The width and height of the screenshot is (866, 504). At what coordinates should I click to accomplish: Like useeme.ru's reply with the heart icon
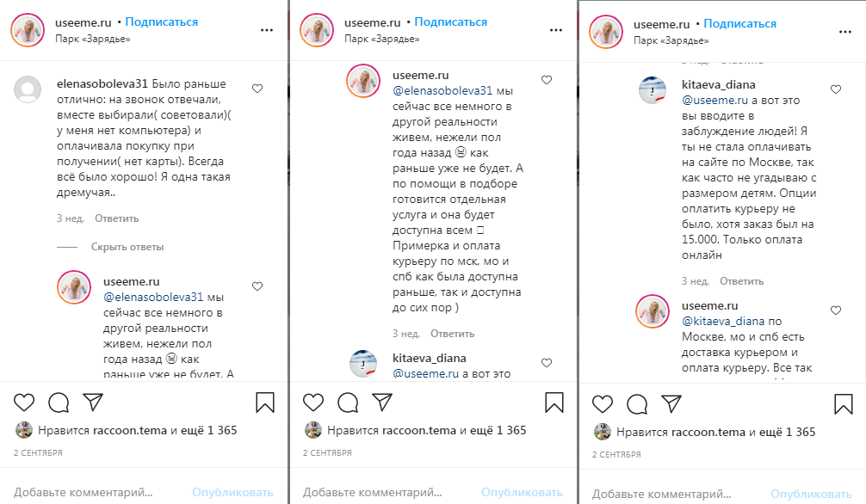[257, 286]
